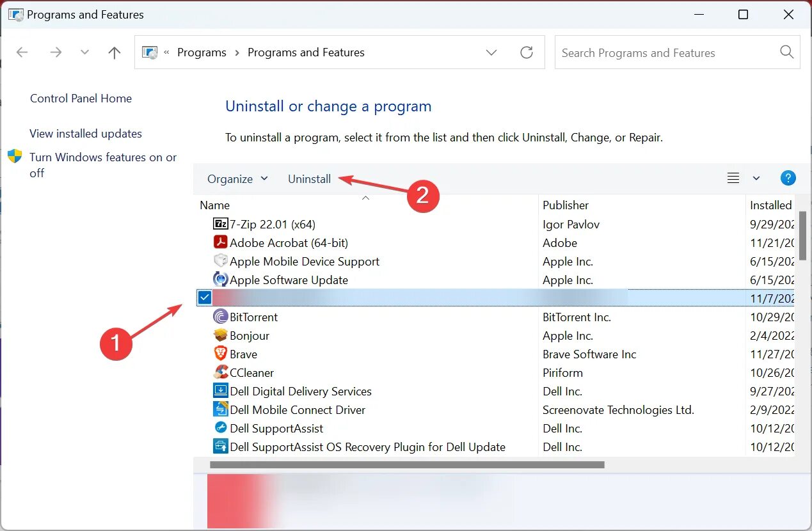Click the change view layout icon
Image resolution: width=812 pixels, height=531 pixels.
pyautogui.click(x=733, y=178)
